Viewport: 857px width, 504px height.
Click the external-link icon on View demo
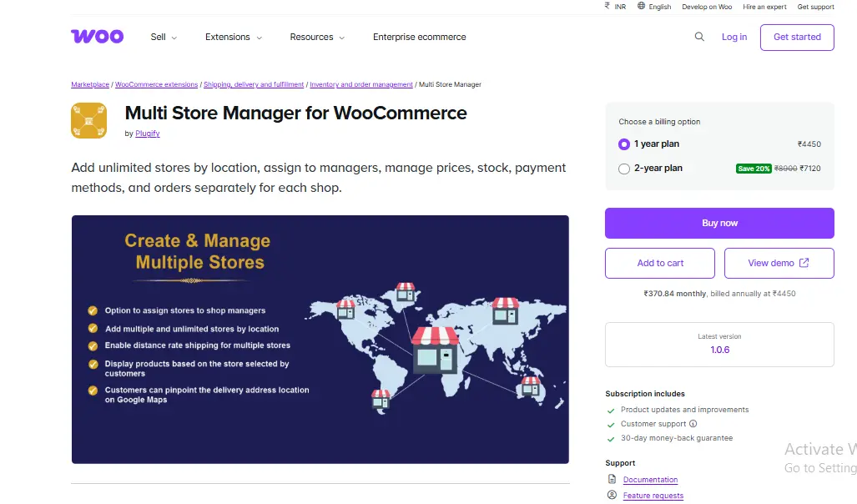[x=804, y=263]
